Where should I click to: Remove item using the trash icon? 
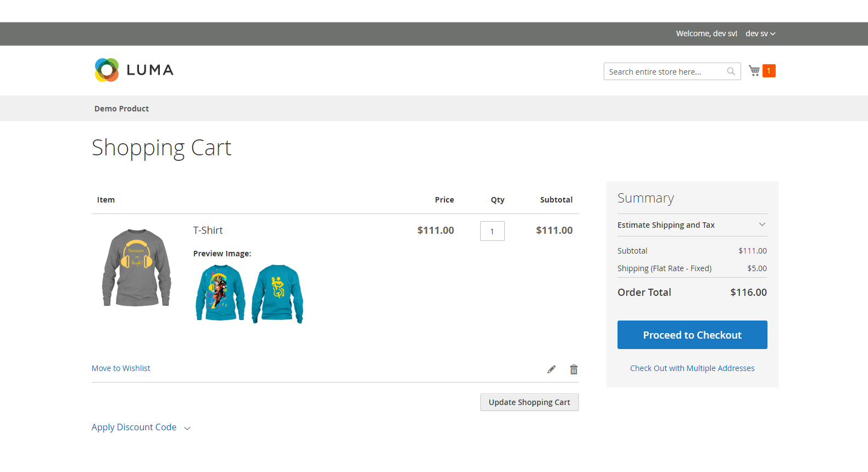(574, 369)
